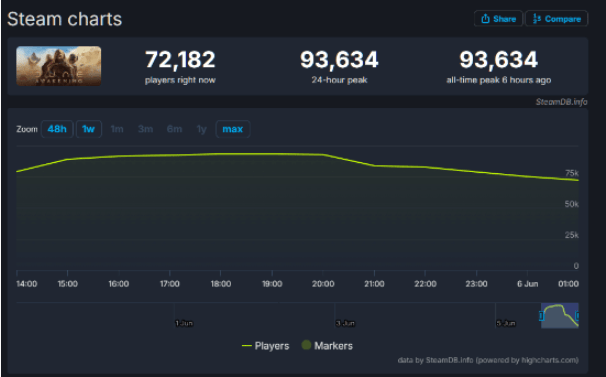
Task: Grab the right navigator range handle
Action: pos(577,316)
